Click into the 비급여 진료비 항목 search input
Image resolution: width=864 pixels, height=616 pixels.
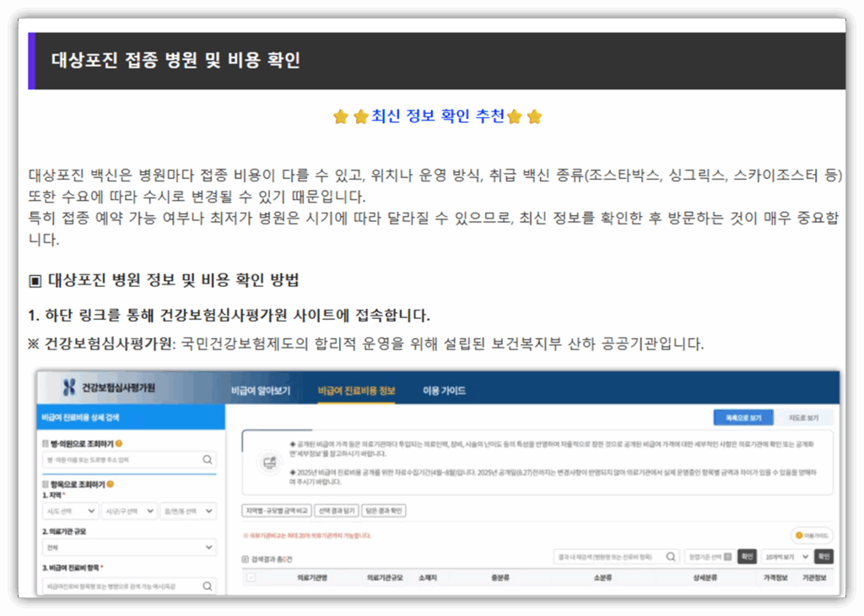(x=129, y=586)
